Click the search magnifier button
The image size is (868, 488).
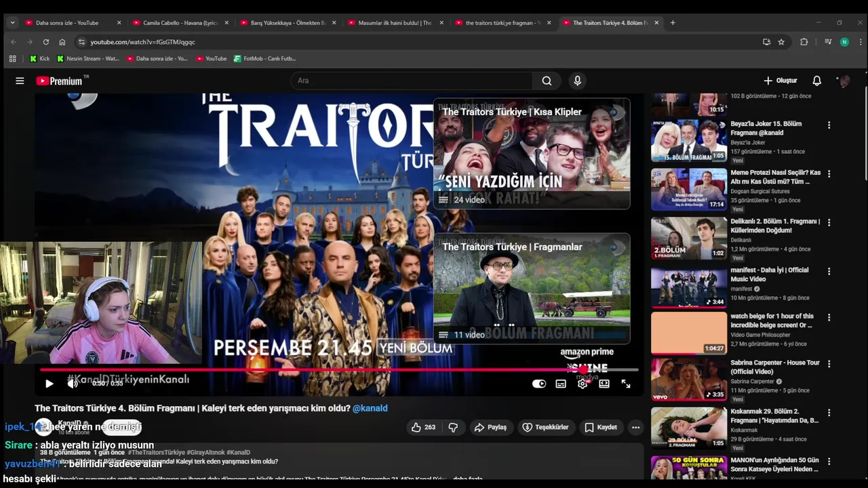click(x=547, y=81)
